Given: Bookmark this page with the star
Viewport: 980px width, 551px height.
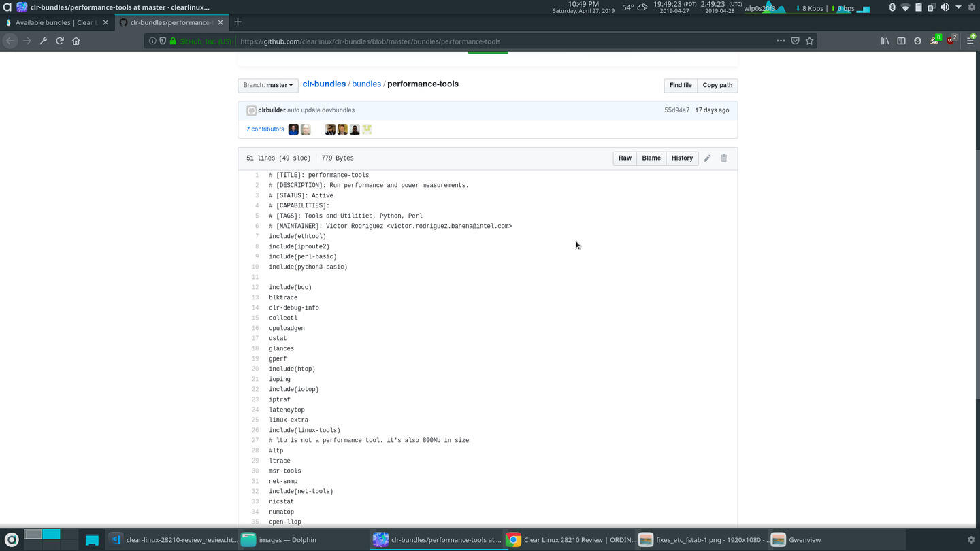Looking at the screenshot, I should click(809, 41).
